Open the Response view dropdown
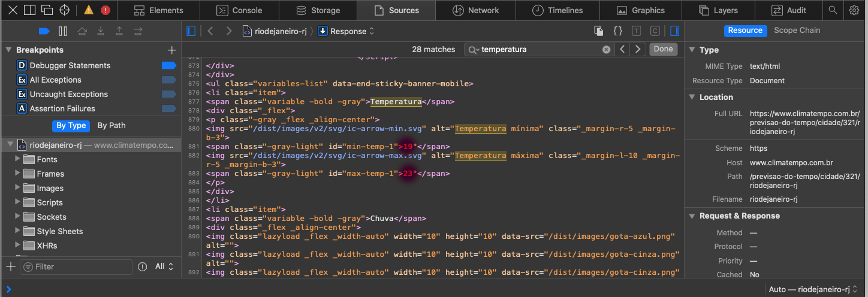This screenshot has width=868, height=297. click(346, 31)
